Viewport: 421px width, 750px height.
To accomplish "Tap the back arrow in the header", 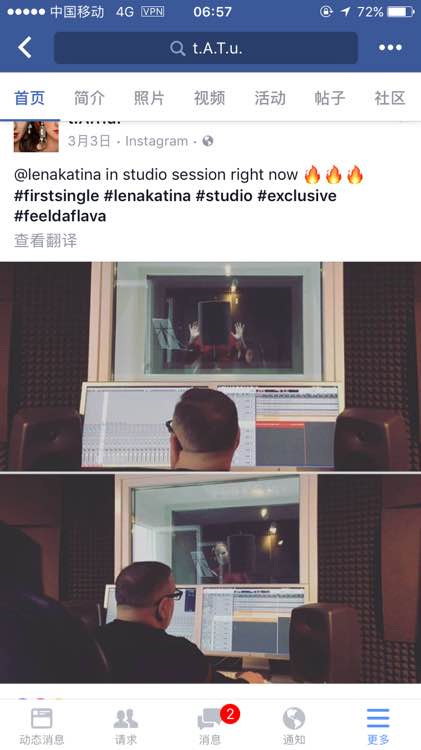I will coord(25,47).
